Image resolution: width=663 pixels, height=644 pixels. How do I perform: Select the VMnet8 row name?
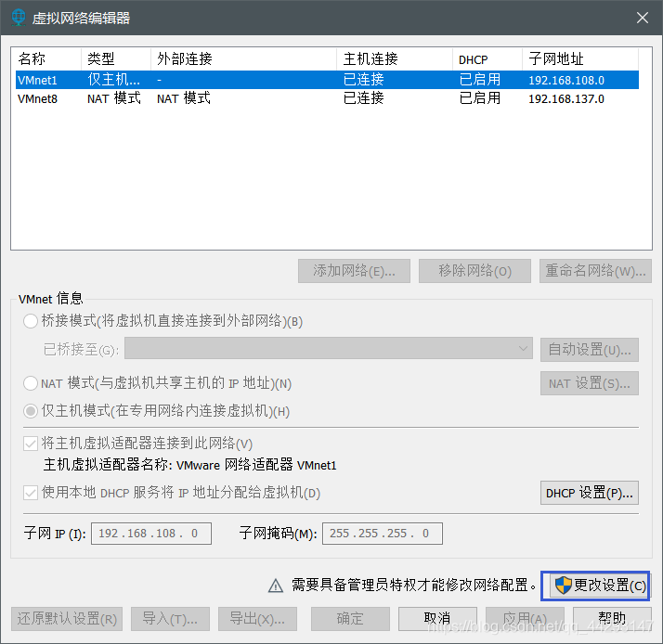37,99
